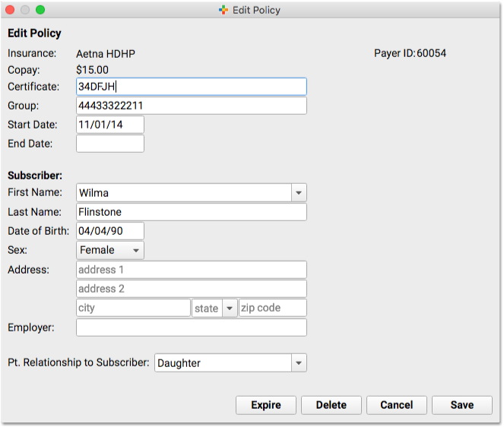Click the green zoom window button
Viewport: 504px width, 427px height.
point(40,10)
